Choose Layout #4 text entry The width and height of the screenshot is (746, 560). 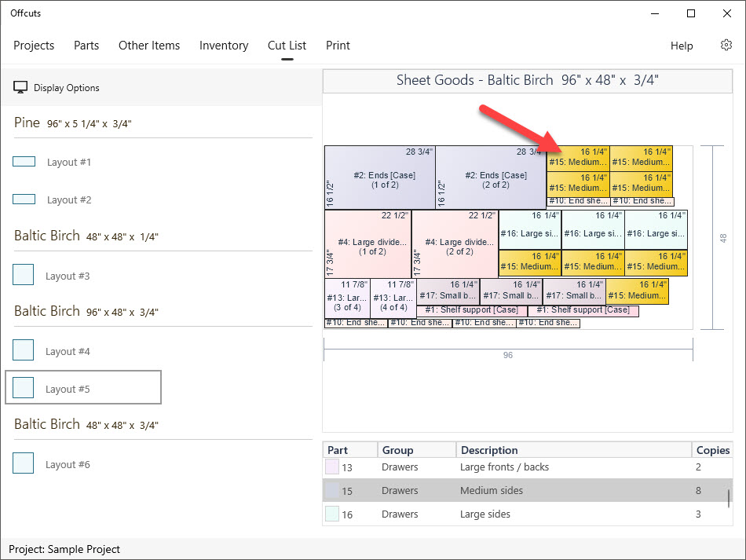[x=68, y=352]
